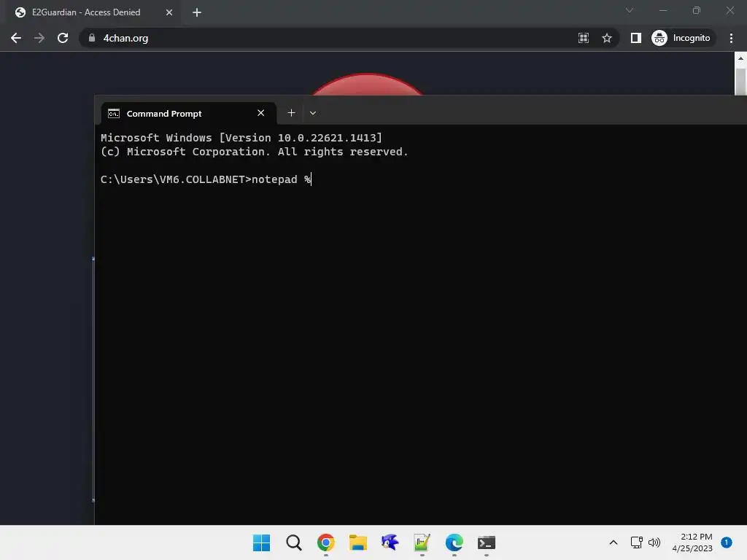Open Incognito profile button
The height and width of the screenshot is (560, 747).
click(x=683, y=38)
